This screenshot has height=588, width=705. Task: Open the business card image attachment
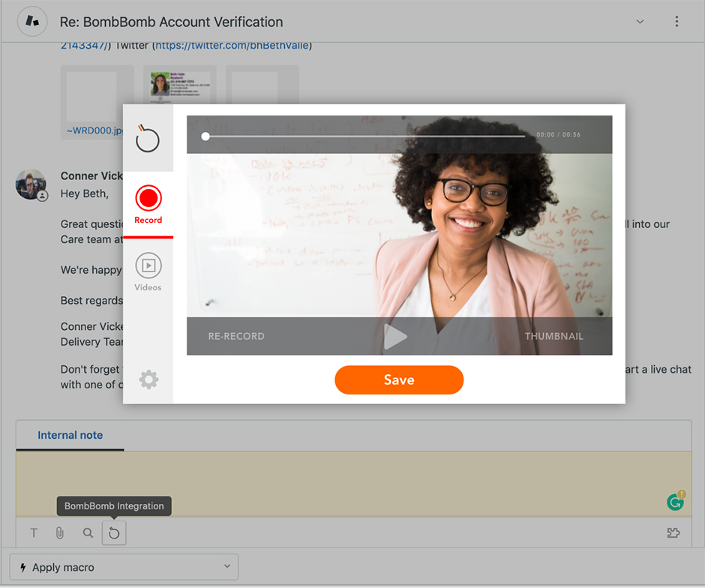[x=180, y=85]
